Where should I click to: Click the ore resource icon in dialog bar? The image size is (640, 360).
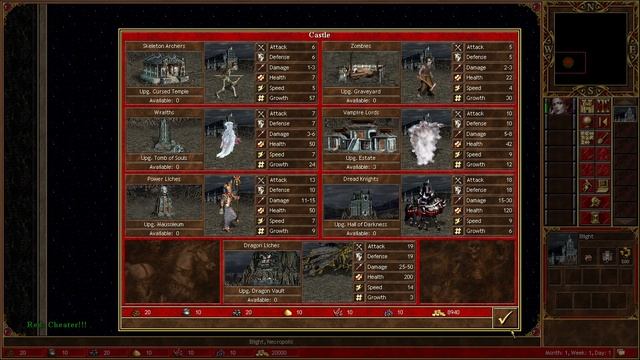[237, 313]
